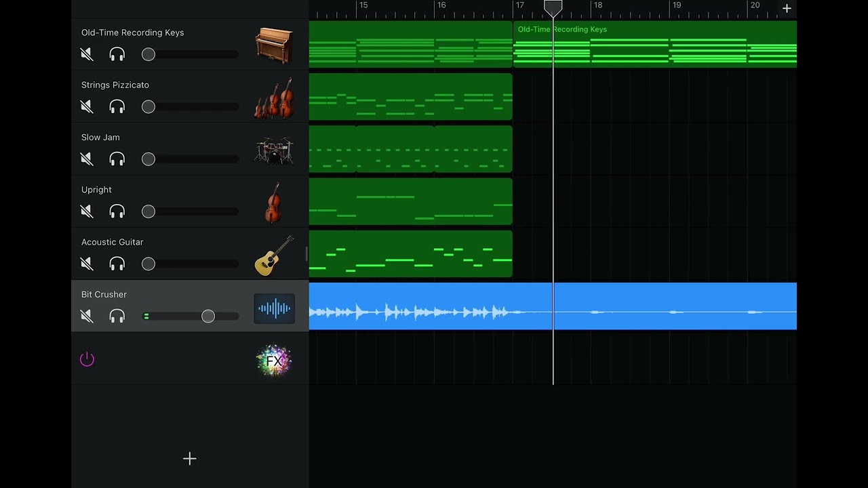
Task: Mute the Slow Jam track
Action: click(x=87, y=159)
